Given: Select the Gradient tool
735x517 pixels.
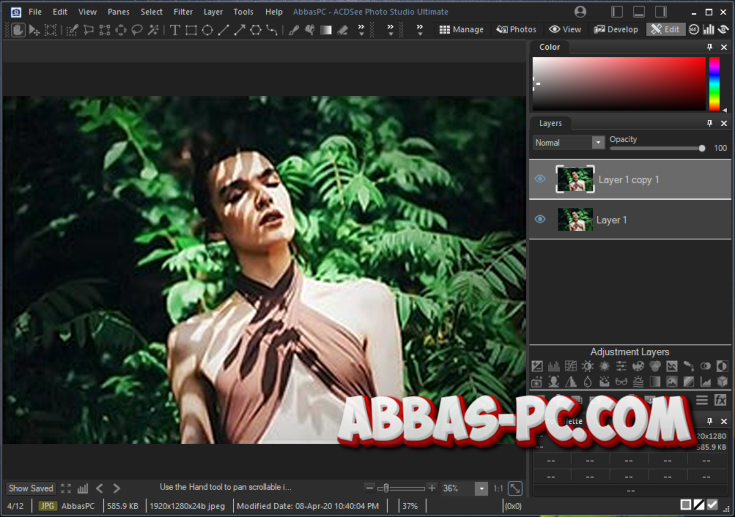Looking at the screenshot, I should (325, 30).
